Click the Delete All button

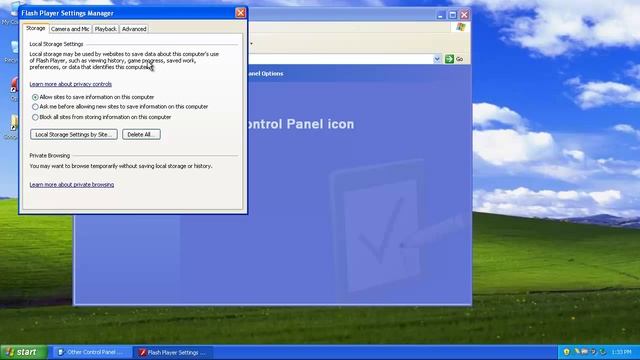coord(141,134)
